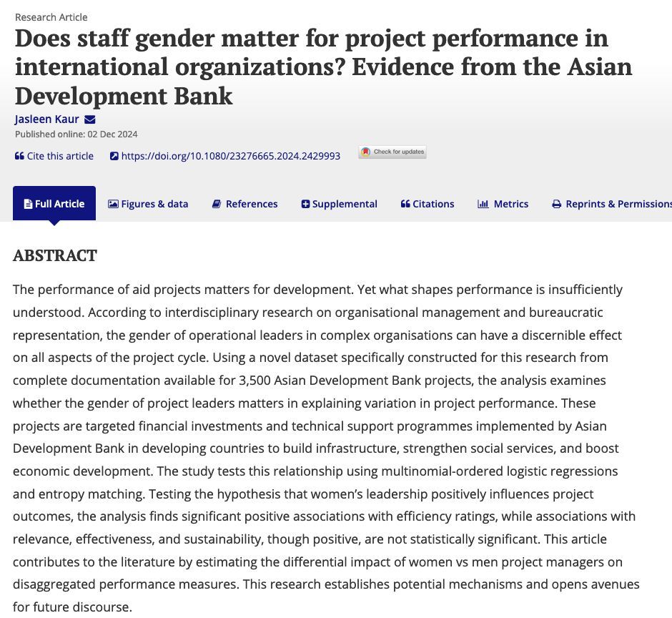Open Reprints & Permissions tab

point(612,204)
